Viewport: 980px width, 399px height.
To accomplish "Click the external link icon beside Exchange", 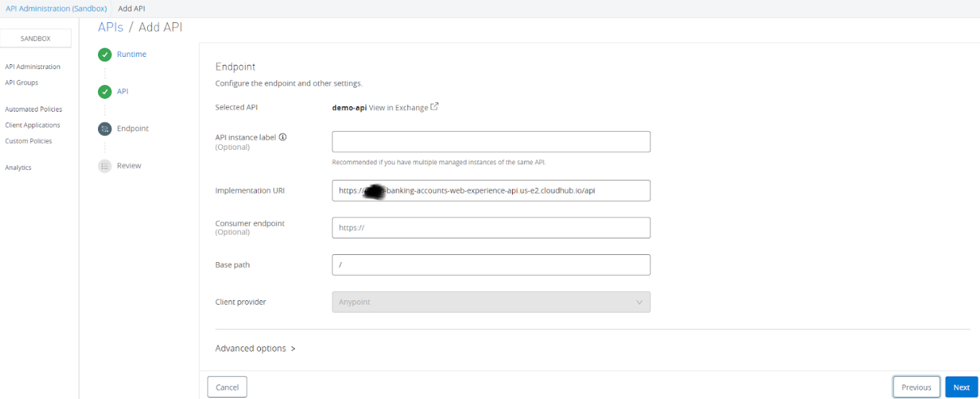I will 434,107.
